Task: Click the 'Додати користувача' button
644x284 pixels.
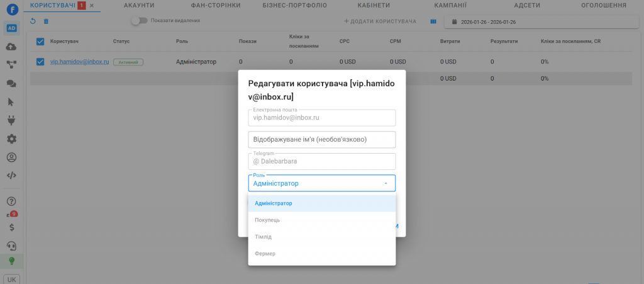Action: click(x=380, y=21)
